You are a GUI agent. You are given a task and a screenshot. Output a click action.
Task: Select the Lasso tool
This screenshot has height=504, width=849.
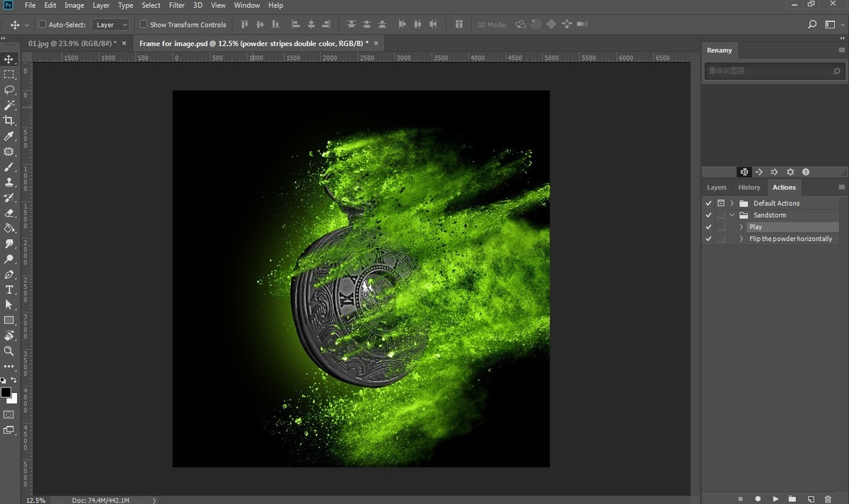point(9,90)
